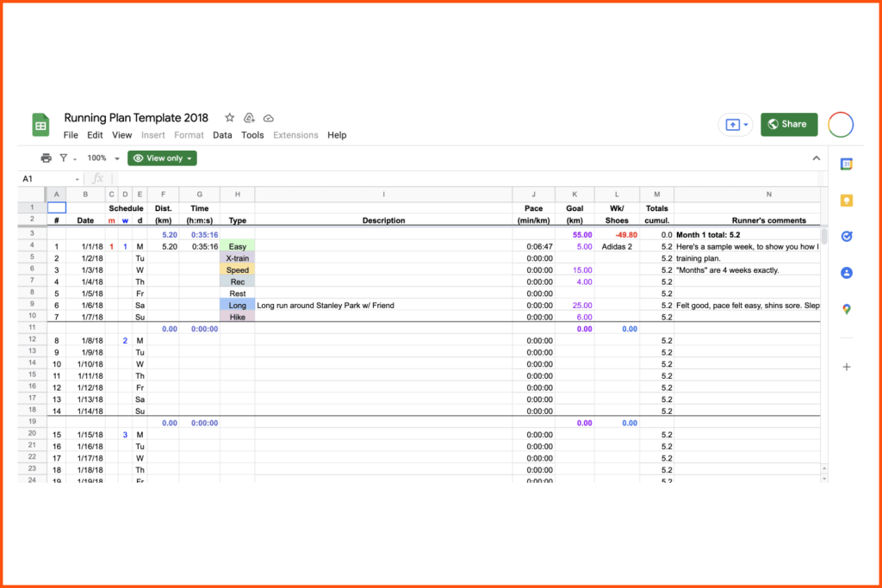This screenshot has height=588, width=882.
Task: Star the Running Plan Template 2018 document
Action: pos(229,117)
